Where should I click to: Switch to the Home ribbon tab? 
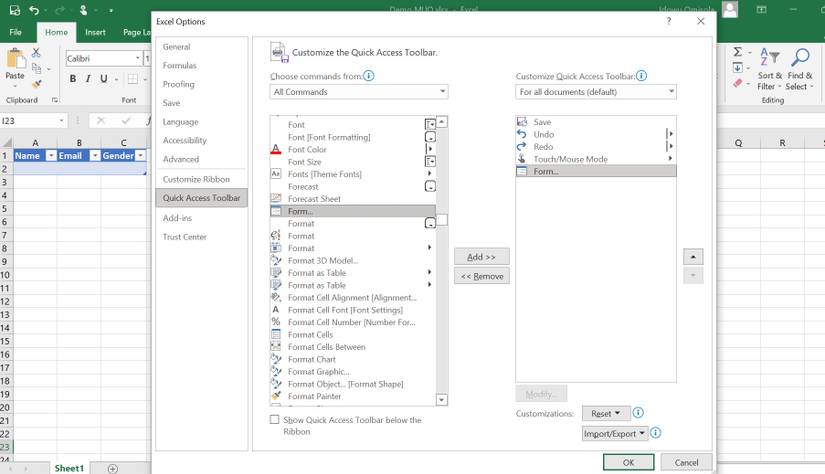click(56, 32)
